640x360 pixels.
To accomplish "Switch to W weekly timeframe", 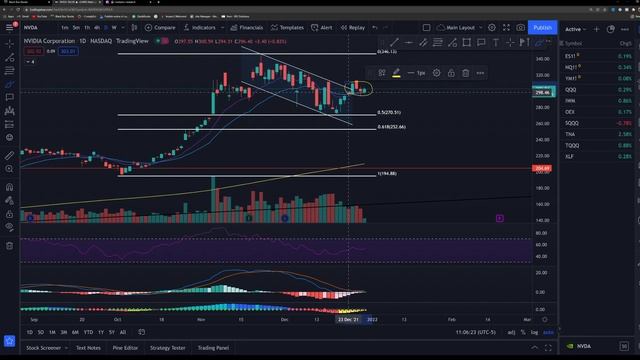I will [x=114, y=27].
